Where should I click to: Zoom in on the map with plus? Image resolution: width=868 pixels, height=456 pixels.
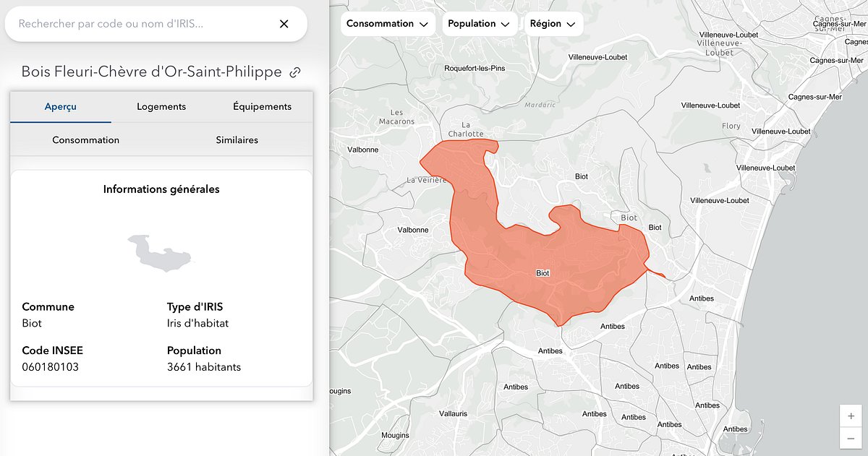(x=851, y=416)
